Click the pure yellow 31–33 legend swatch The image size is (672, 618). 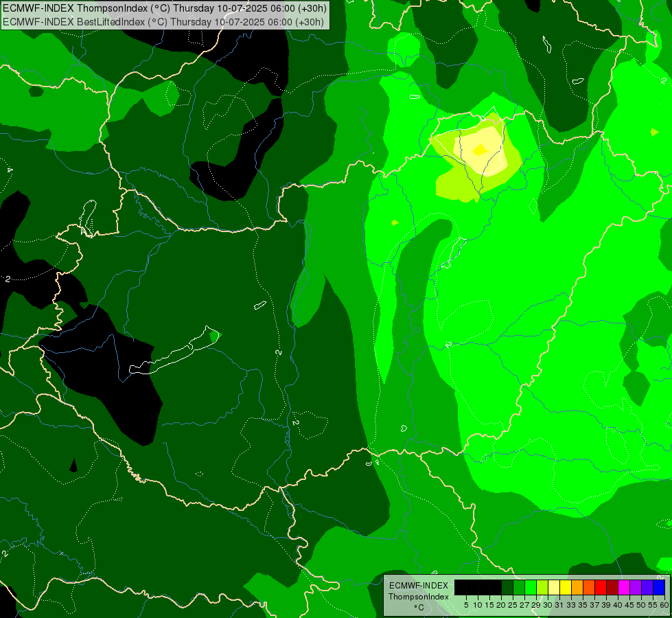point(566,587)
